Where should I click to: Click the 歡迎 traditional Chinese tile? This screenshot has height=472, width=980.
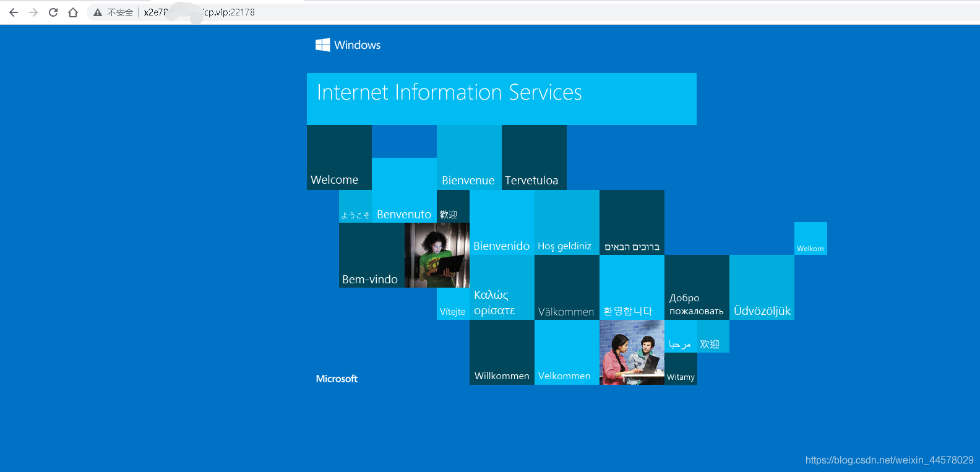(453, 206)
